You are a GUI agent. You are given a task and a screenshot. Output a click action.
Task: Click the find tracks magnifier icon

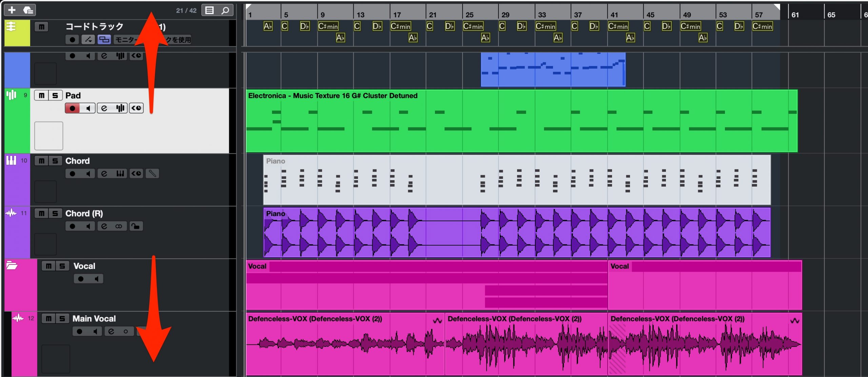225,11
